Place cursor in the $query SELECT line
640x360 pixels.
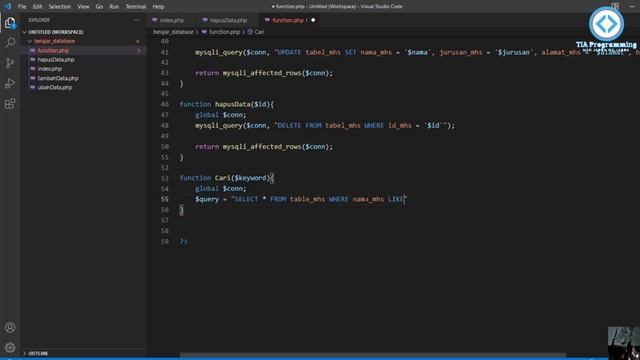301,199
